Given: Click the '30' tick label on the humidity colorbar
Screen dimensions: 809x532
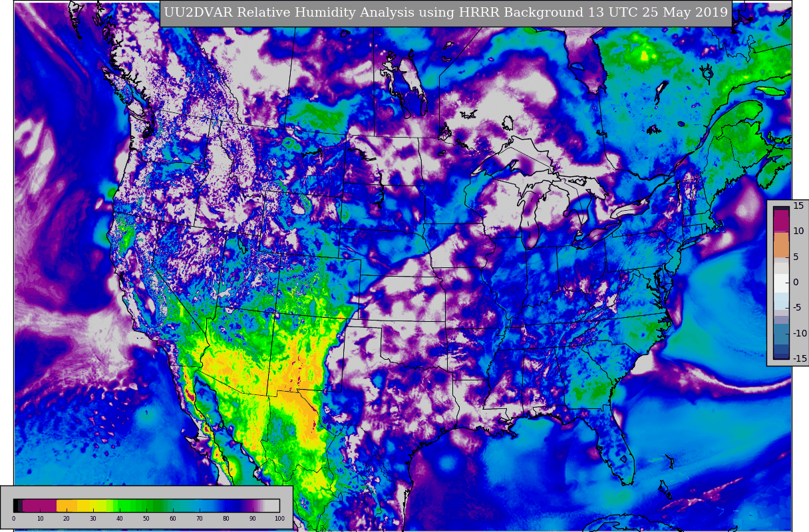Looking at the screenshot, I should tap(93, 518).
